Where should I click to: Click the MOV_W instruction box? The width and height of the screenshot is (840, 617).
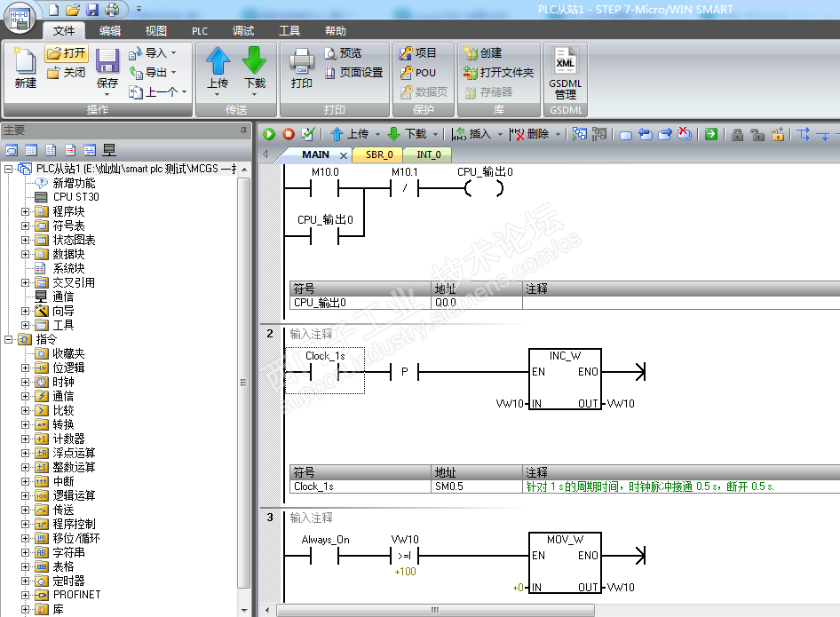pos(565,563)
